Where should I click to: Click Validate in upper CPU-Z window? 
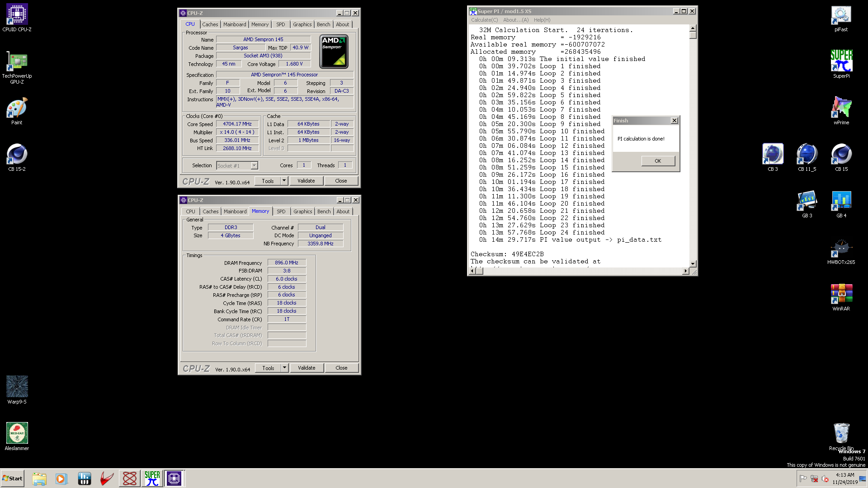[306, 181]
